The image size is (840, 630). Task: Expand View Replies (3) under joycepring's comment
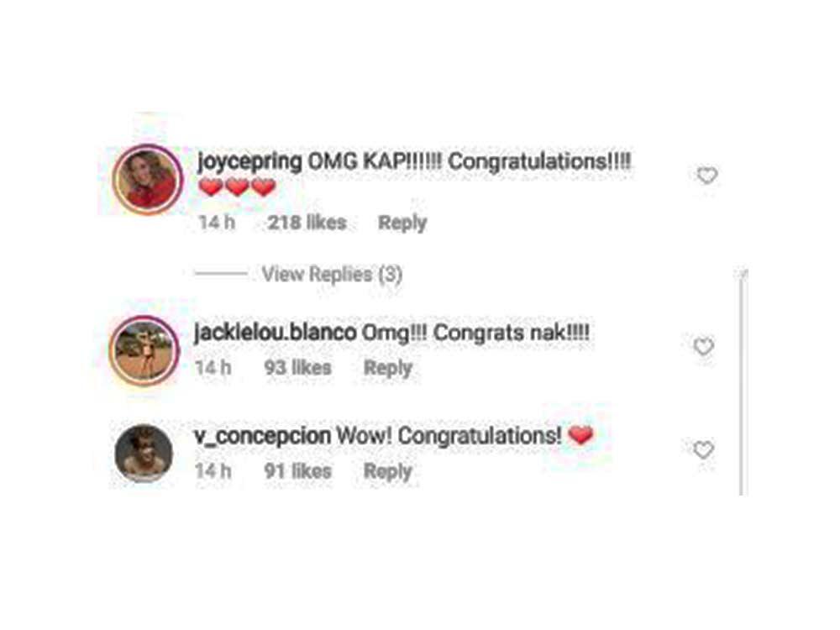[x=332, y=275]
